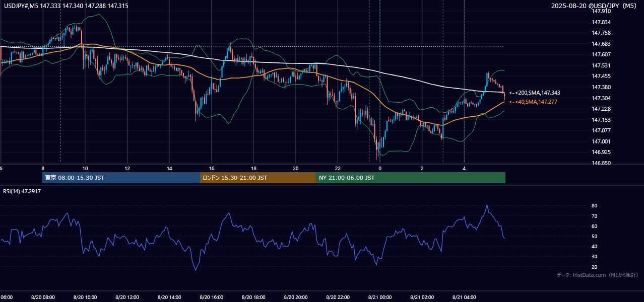Click hour 16 on price chart time axis
Screen dimensions: 644x302
coord(212,168)
